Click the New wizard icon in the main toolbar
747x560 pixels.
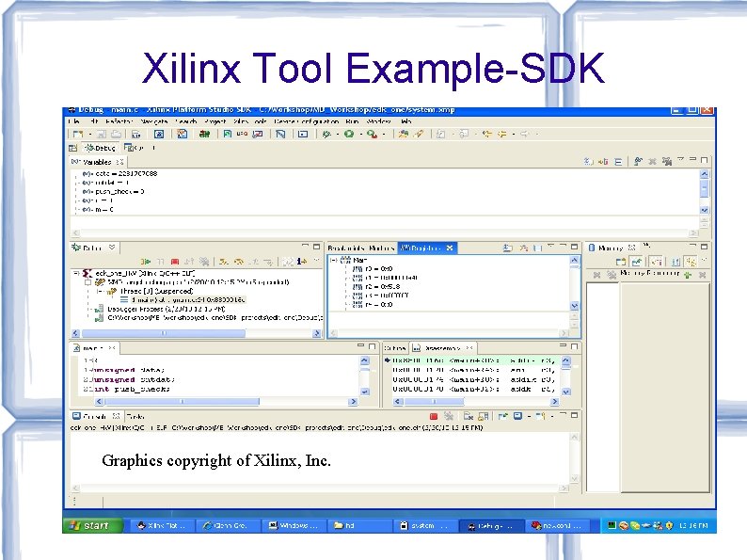coord(78,135)
